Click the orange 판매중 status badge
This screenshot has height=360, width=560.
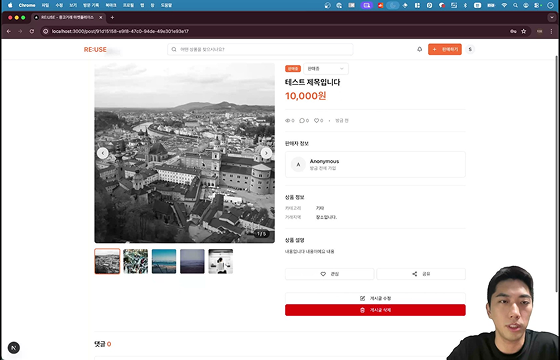(x=293, y=69)
